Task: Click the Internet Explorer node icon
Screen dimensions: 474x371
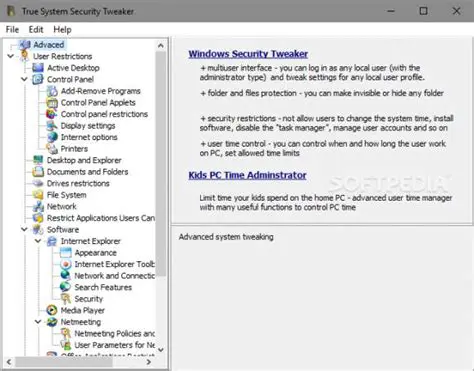Action: tap(52, 241)
